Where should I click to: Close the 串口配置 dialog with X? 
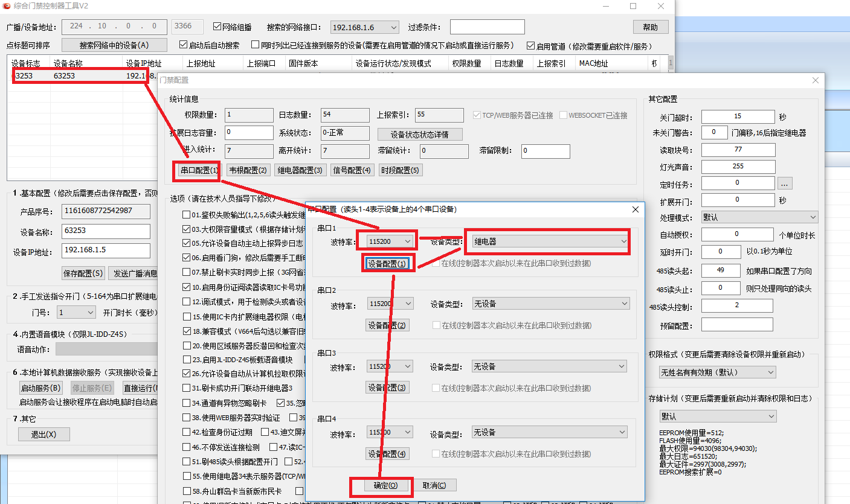[x=635, y=209]
